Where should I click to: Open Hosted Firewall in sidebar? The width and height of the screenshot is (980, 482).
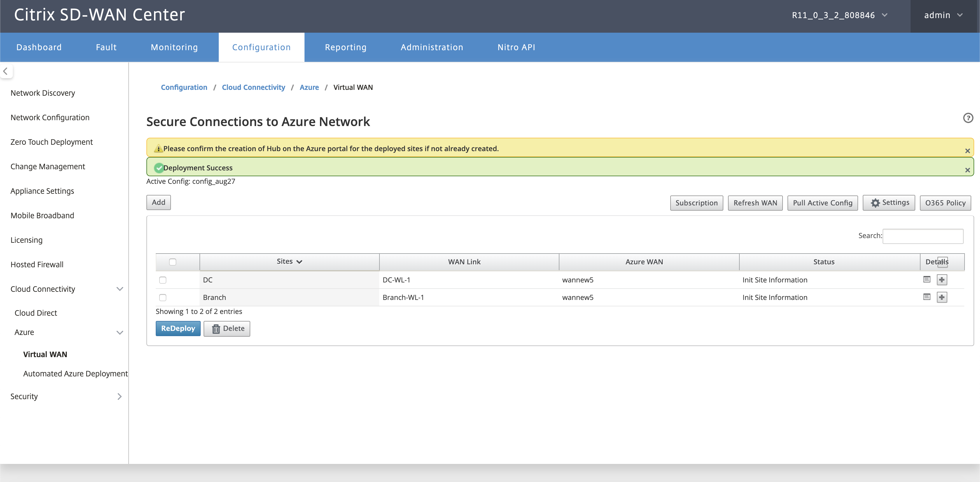coord(37,264)
